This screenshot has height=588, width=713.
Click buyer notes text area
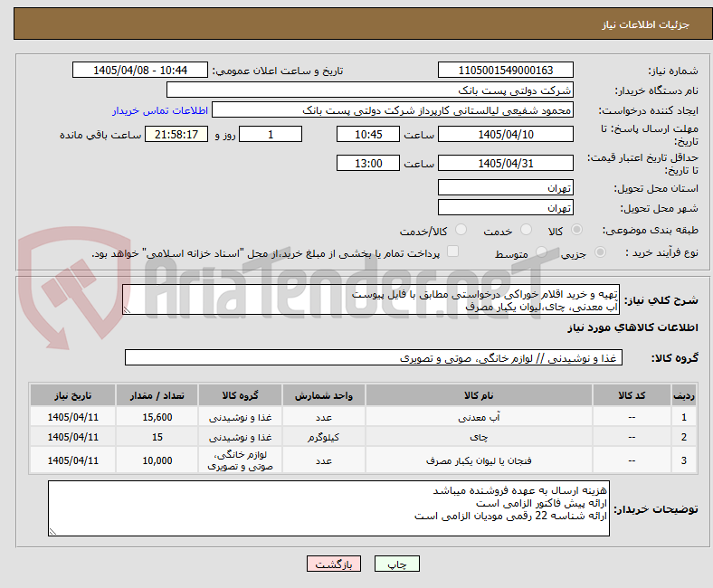(328, 508)
